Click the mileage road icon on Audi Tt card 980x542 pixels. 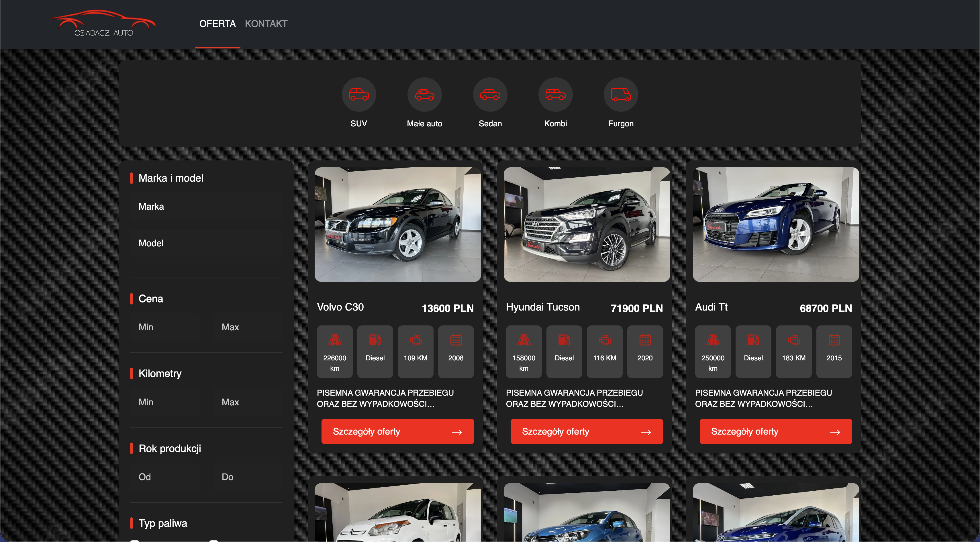click(x=713, y=340)
